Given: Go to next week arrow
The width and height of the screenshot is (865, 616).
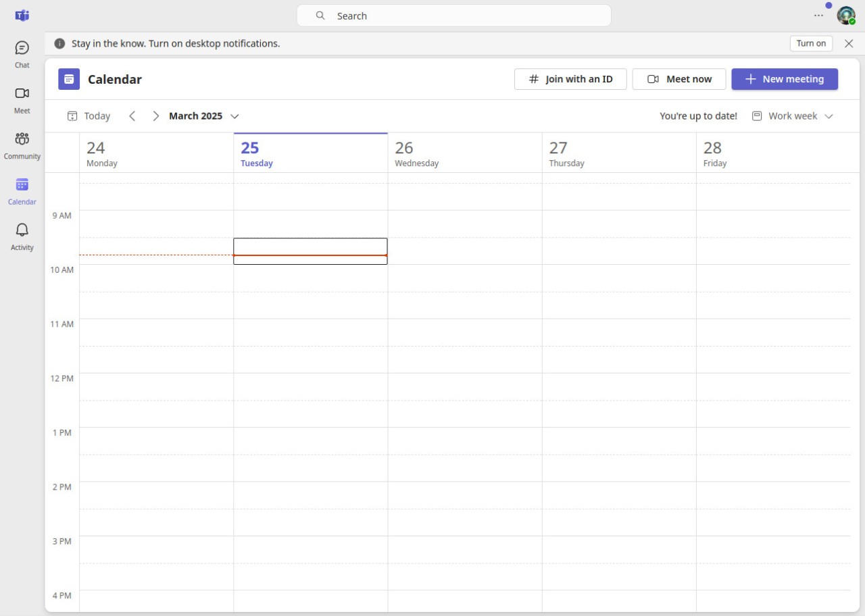Looking at the screenshot, I should click(x=155, y=116).
